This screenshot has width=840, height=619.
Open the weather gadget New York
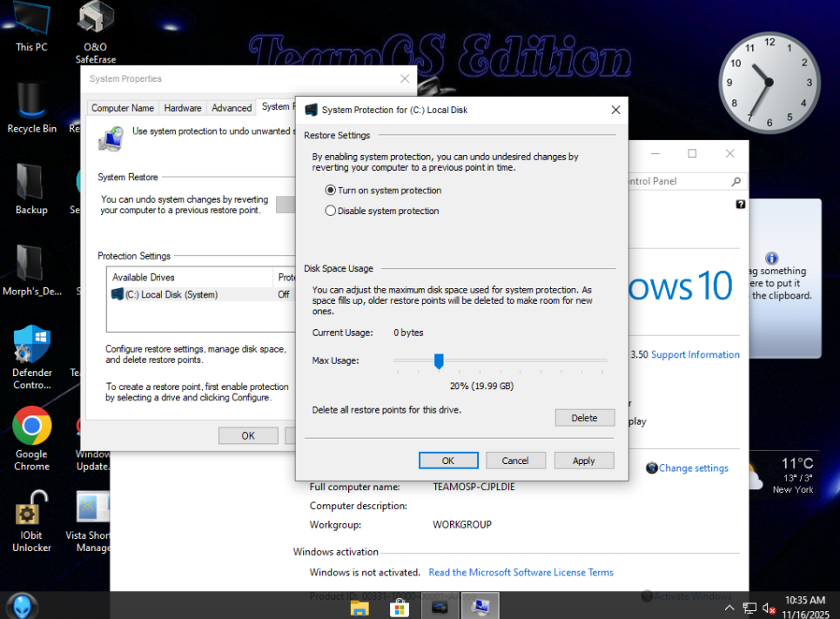[784, 476]
